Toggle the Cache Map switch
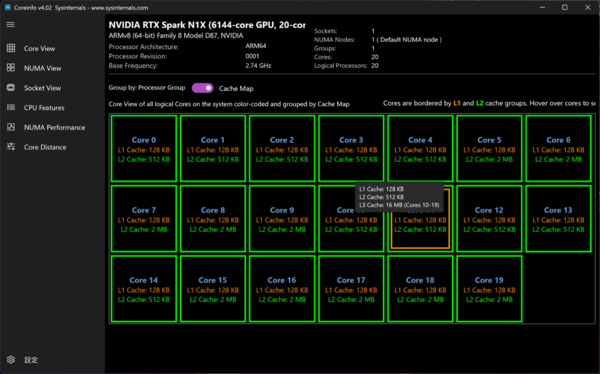This screenshot has height=374, width=600. tap(202, 88)
